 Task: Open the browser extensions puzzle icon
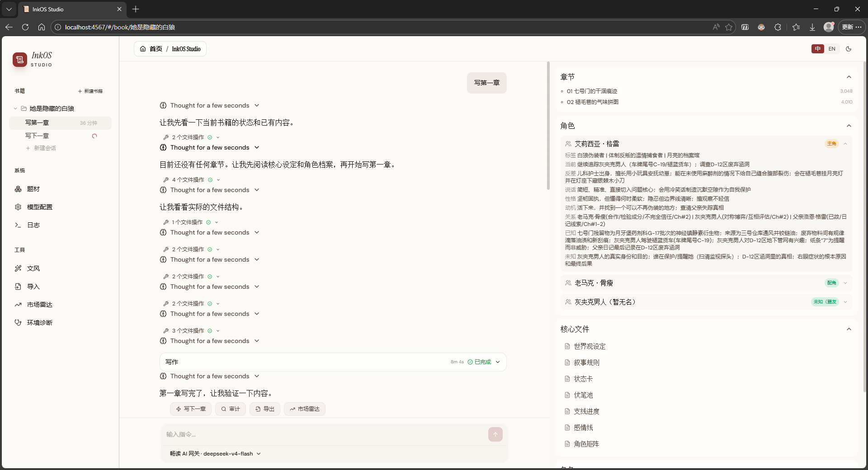[778, 27]
